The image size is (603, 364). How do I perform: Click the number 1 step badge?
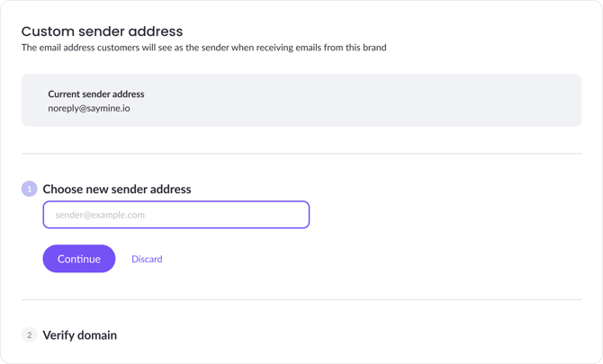(29, 189)
